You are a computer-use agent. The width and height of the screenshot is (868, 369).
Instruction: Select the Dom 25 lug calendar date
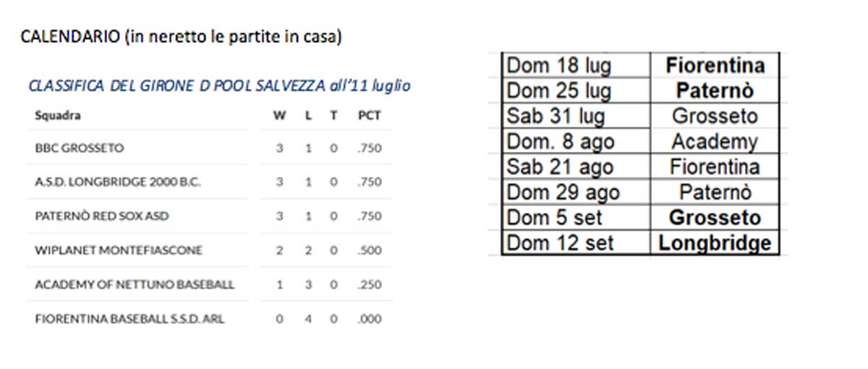558,91
